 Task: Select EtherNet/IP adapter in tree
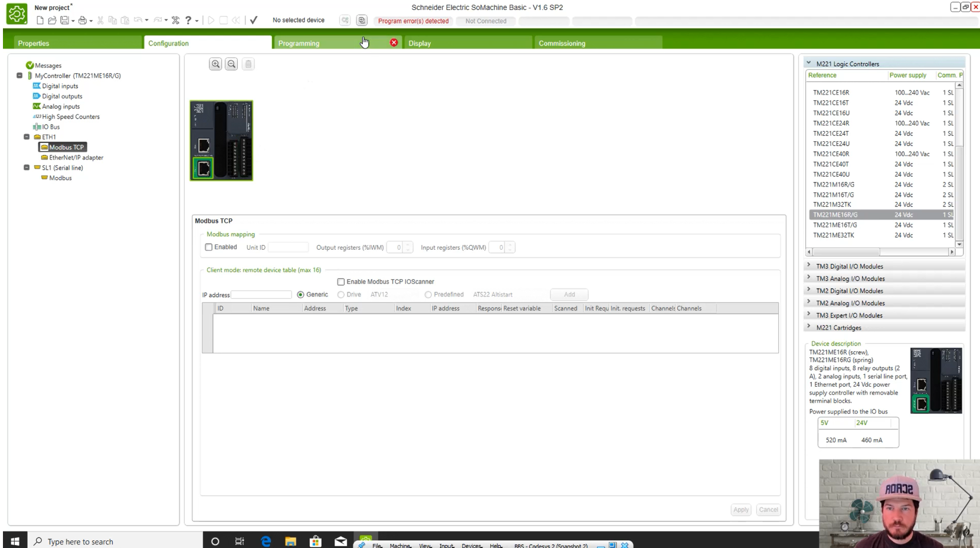pyautogui.click(x=76, y=158)
